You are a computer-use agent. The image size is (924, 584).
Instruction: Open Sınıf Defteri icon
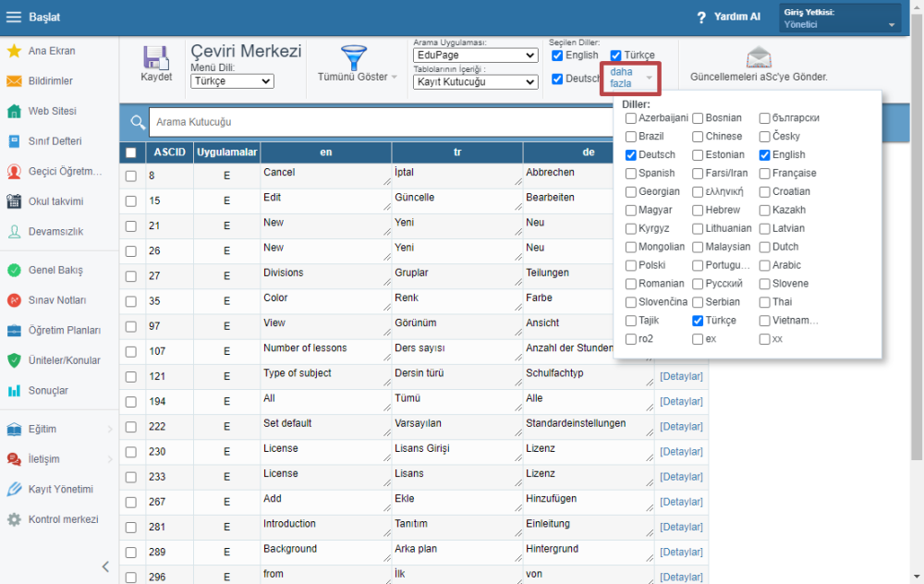point(14,140)
